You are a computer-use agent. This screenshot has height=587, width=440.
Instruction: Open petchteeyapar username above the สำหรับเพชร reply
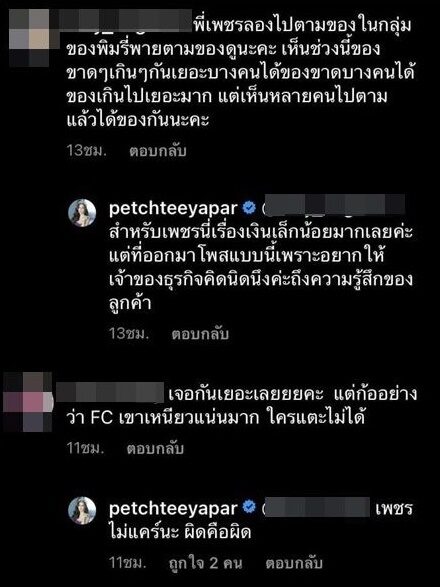(173, 208)
